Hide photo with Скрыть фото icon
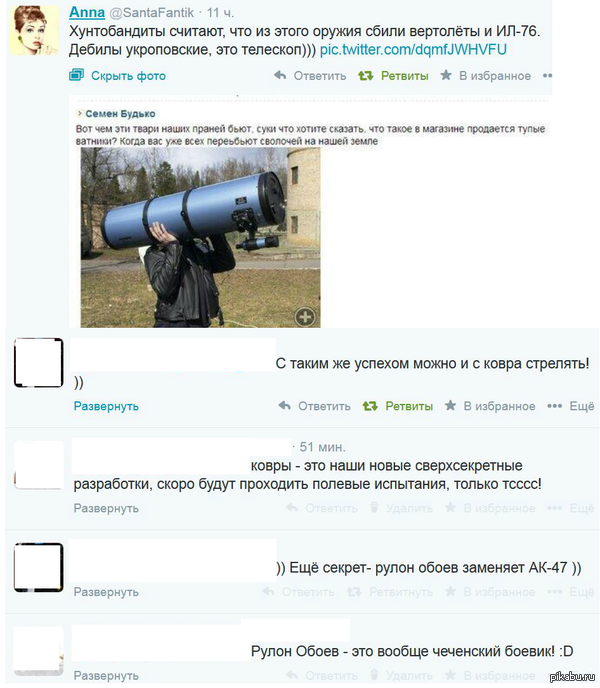Screen dimensions: 600x688 tap(76, 75)
